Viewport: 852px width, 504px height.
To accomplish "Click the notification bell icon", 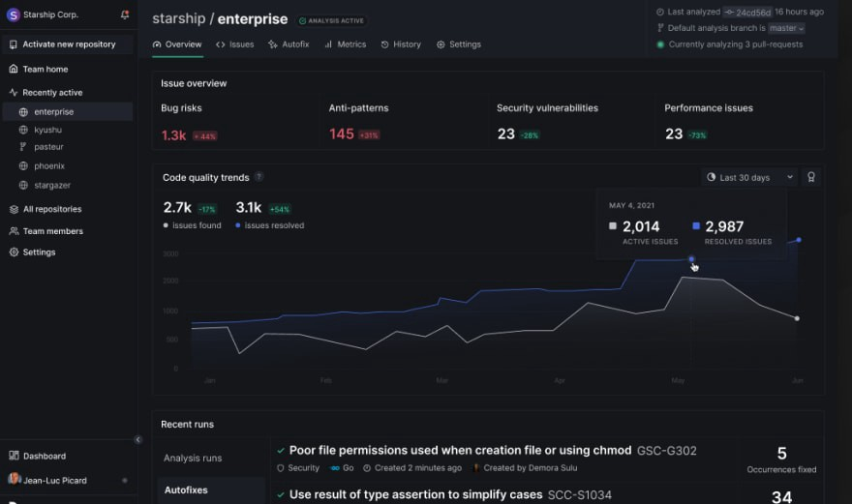I will click(125, 15).
